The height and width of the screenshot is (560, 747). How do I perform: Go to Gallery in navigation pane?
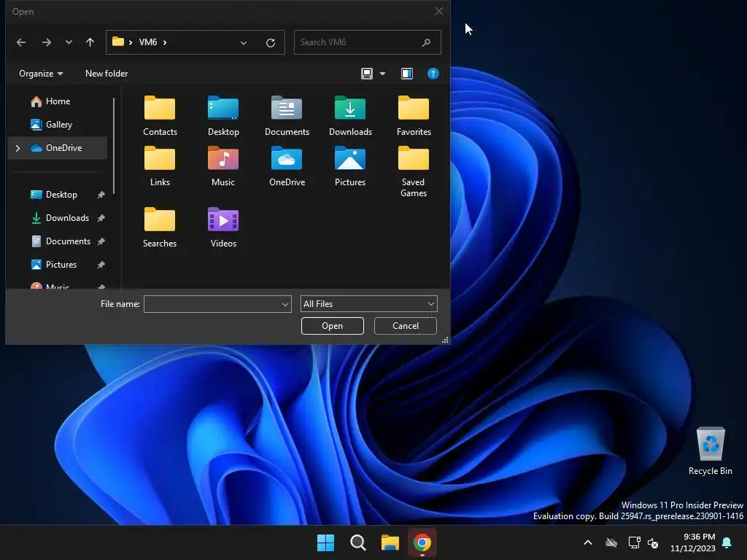pyautogui.click(x=58, y=124)
